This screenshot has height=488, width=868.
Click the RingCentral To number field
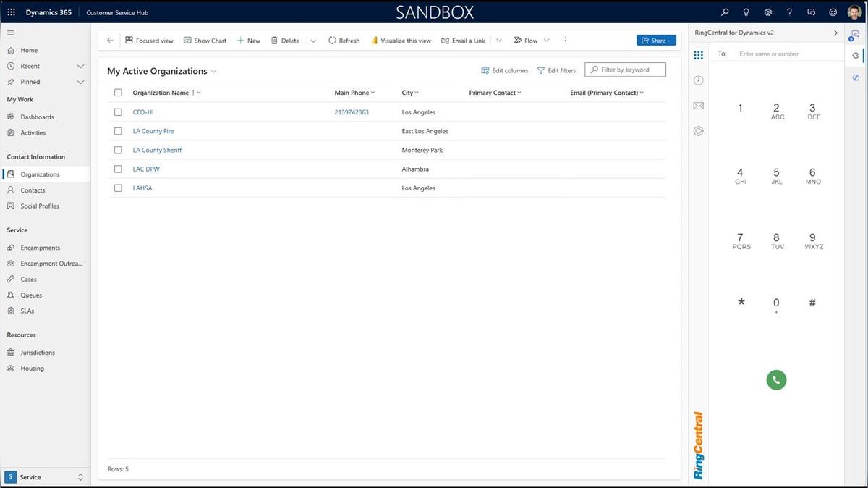coord(788,54)
